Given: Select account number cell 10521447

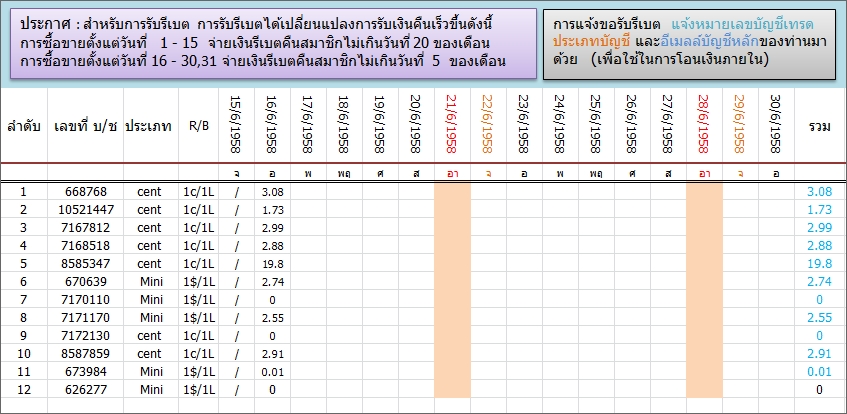Looking at the screenshot, I should [x=86, y=210].
